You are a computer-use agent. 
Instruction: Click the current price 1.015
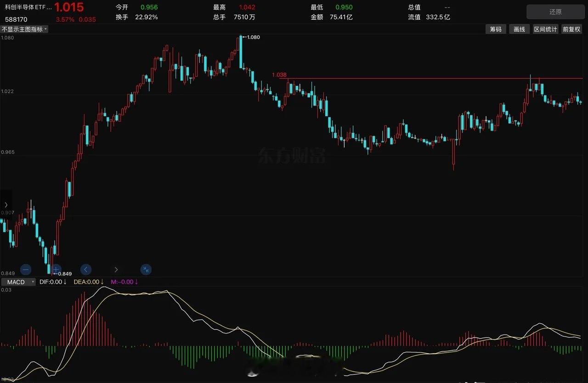point(69,7)
